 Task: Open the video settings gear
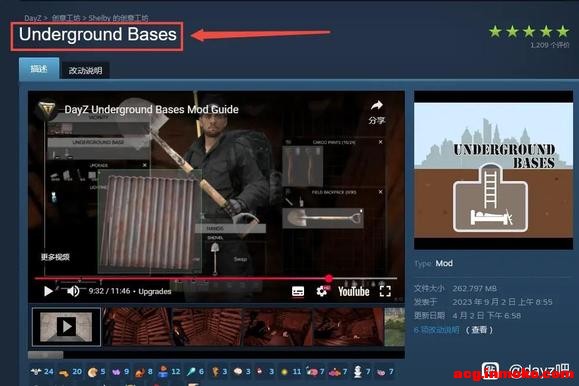[322, 291]
